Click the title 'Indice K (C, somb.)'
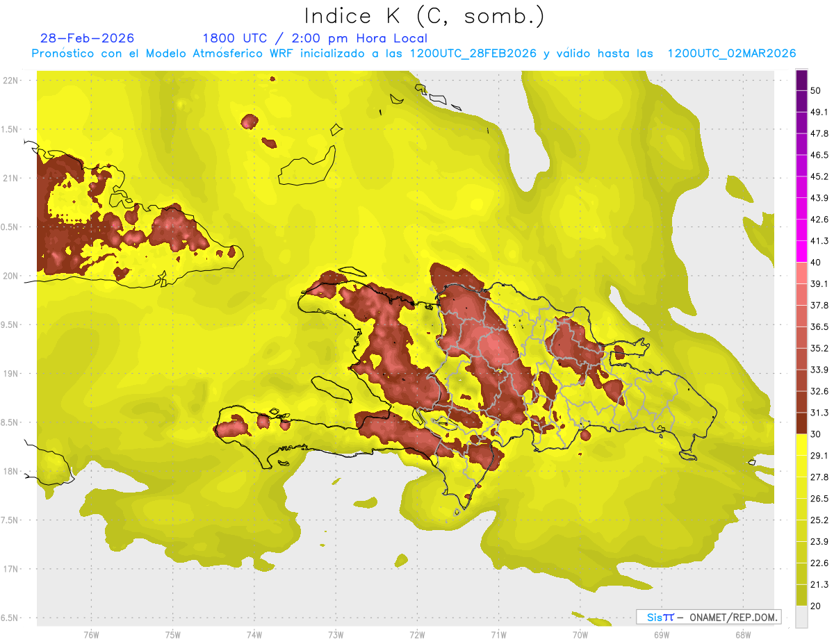834x644 pixels. (x=424, y=16)
